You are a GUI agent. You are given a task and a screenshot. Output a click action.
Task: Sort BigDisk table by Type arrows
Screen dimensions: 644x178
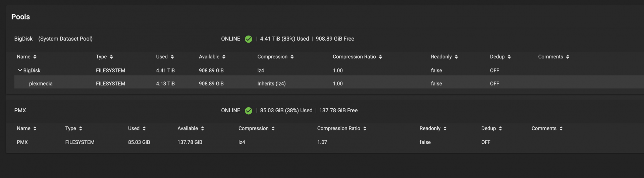coord(111,57)
